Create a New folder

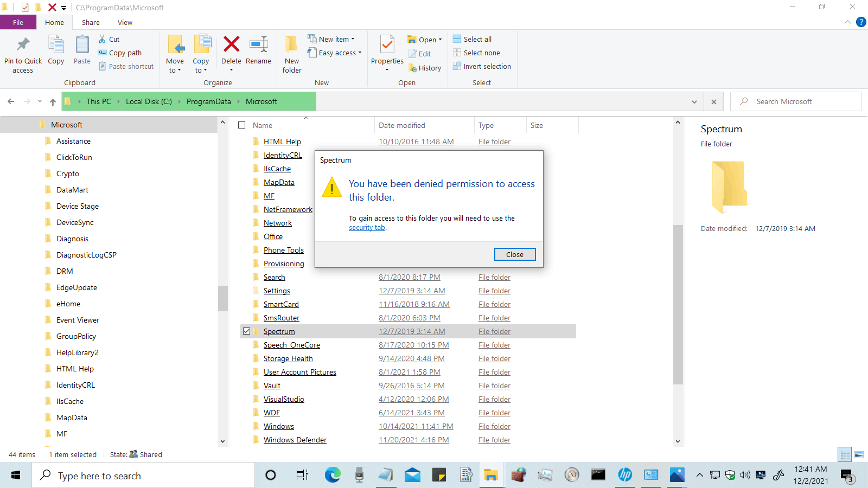[x=292, y=54]
